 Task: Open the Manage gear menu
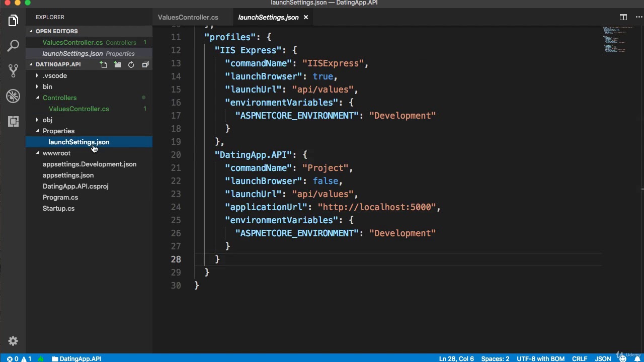[x=13, y=341]
